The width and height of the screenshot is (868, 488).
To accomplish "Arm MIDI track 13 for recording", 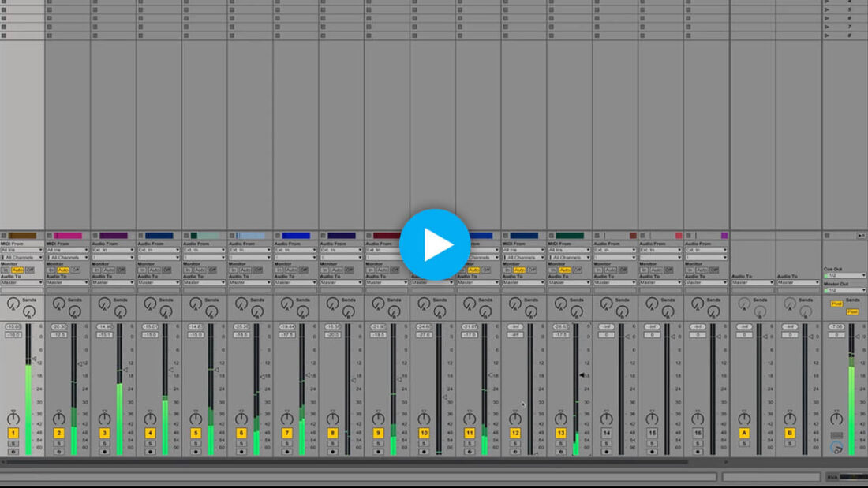I will click(x=561, y=452).
